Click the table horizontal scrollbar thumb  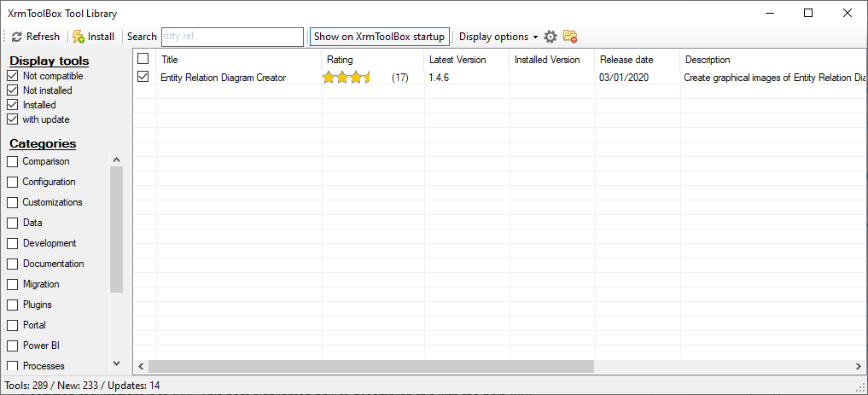371,366
